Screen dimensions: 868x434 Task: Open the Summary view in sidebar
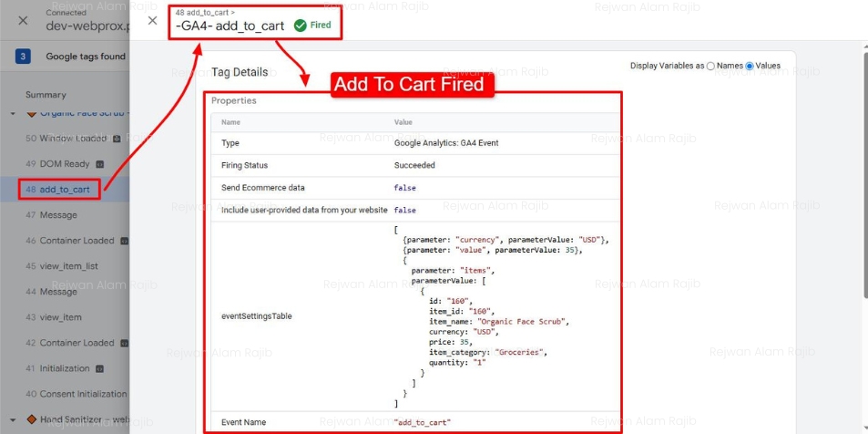coord(46,95)
